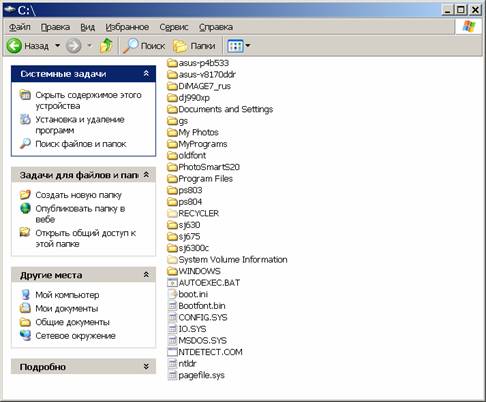Open the Сервис menu

click(x=174, y=27)
